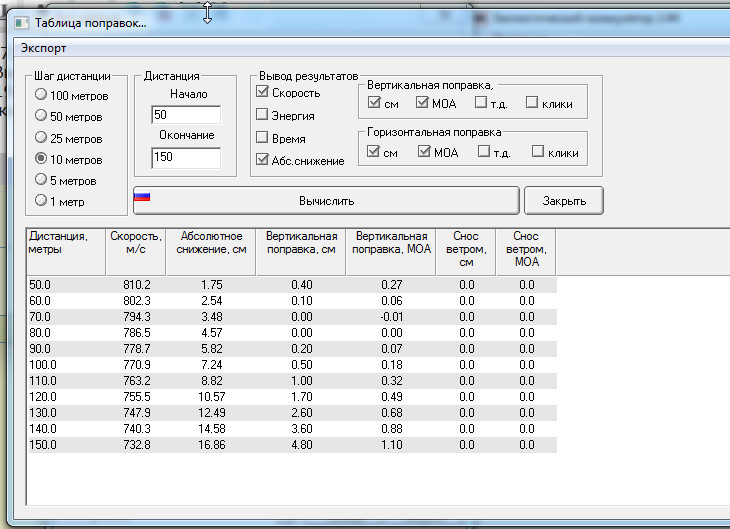Select the 50 метров radio button
Viewport: 730px width, 529px height.
click(41, 116)
